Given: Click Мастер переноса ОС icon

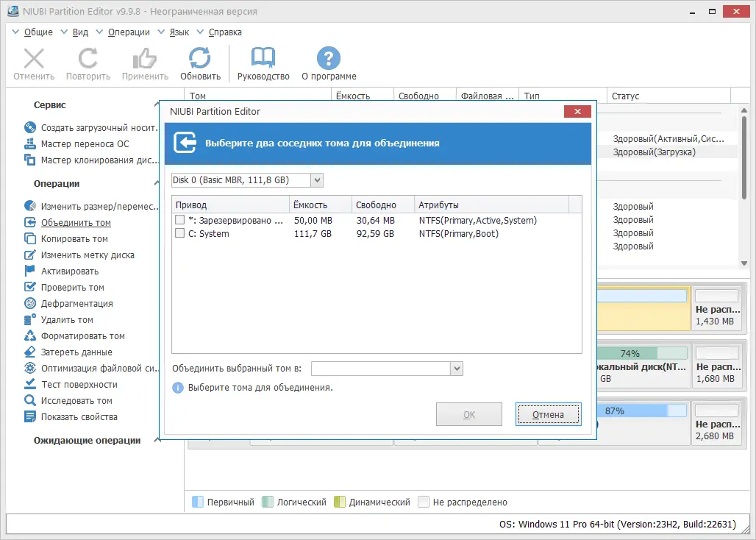Looking at the screenshot, I should coord(30,143).
